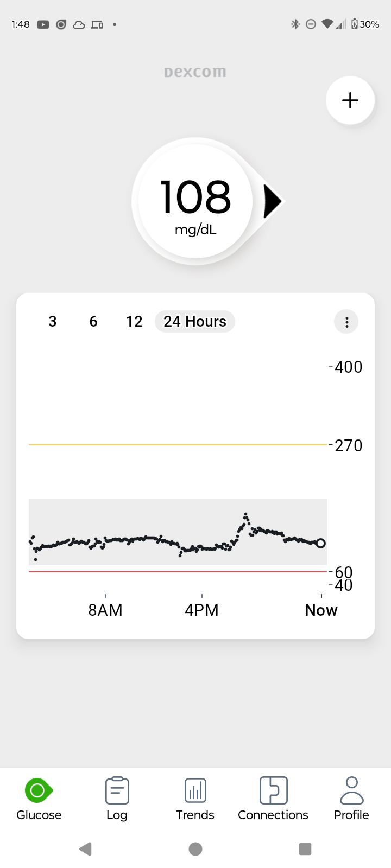Switch graph to 3 hour range
391x868 pixels.
52,322
